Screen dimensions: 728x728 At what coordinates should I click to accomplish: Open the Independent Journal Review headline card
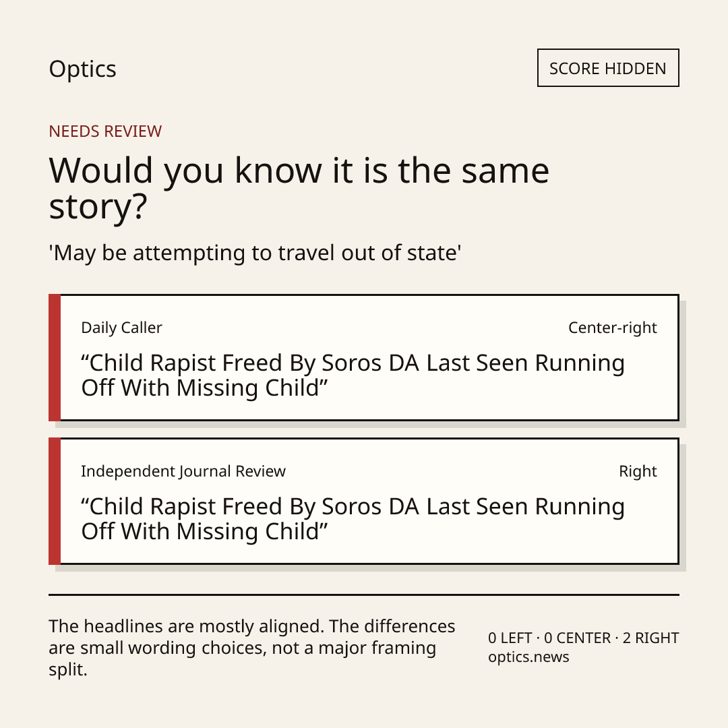[364, 501]
